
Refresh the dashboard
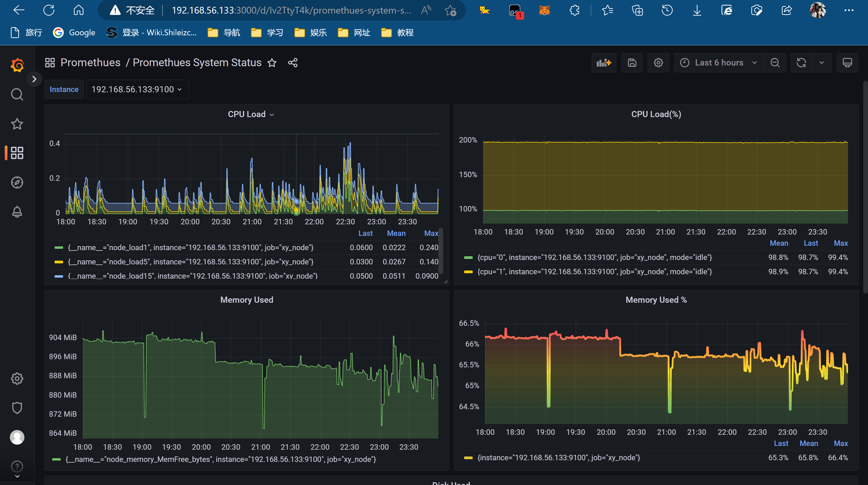click(x=801, y=63)
